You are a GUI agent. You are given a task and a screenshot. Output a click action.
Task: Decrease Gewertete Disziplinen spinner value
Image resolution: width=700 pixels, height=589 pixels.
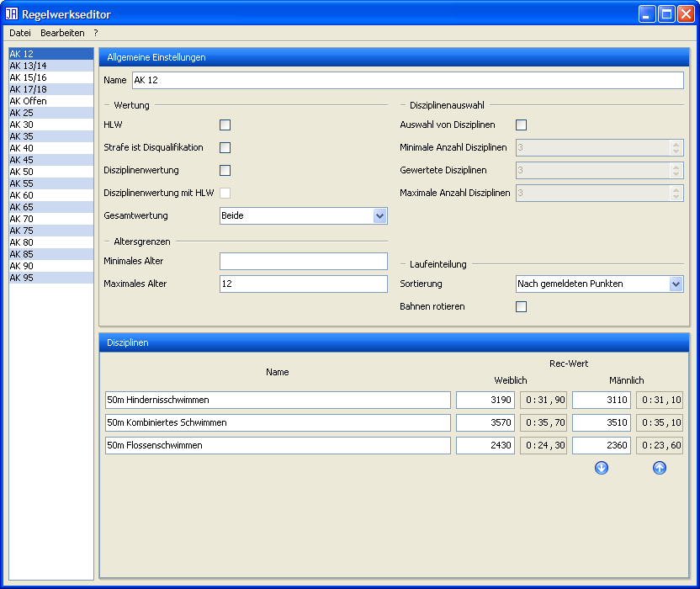(x=676, y=173)
